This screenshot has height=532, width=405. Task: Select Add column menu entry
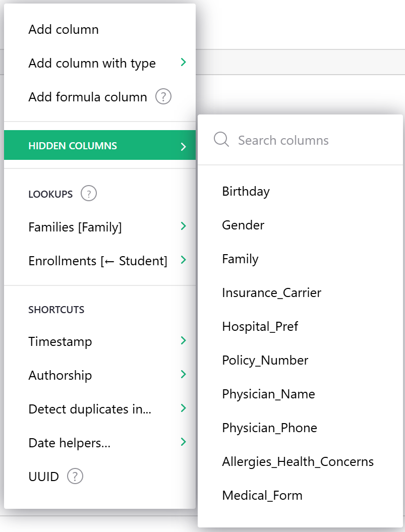coord(64,30)
